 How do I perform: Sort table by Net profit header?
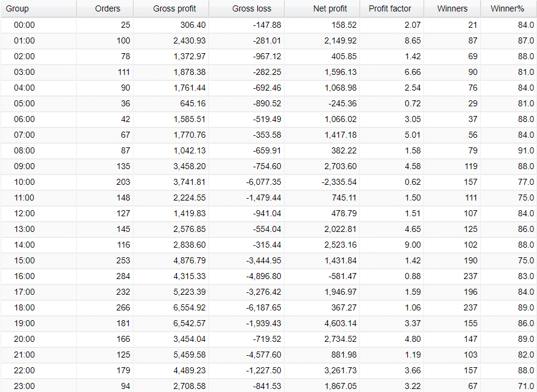[x=330, y=8]
